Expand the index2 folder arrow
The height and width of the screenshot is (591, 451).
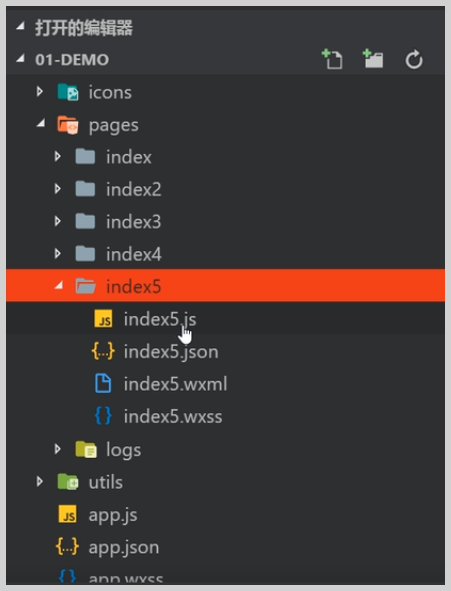pyautogui.click(x=57, y=189)
